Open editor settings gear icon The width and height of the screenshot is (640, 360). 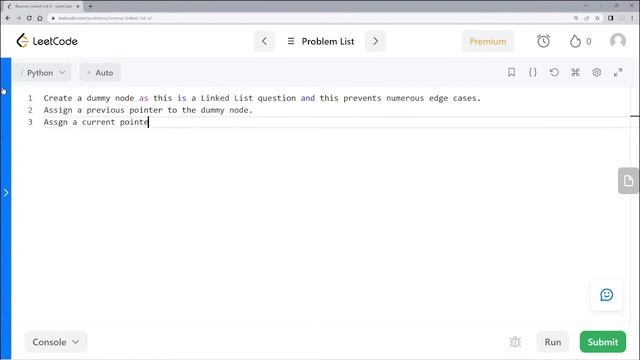[x=597, y=72]
